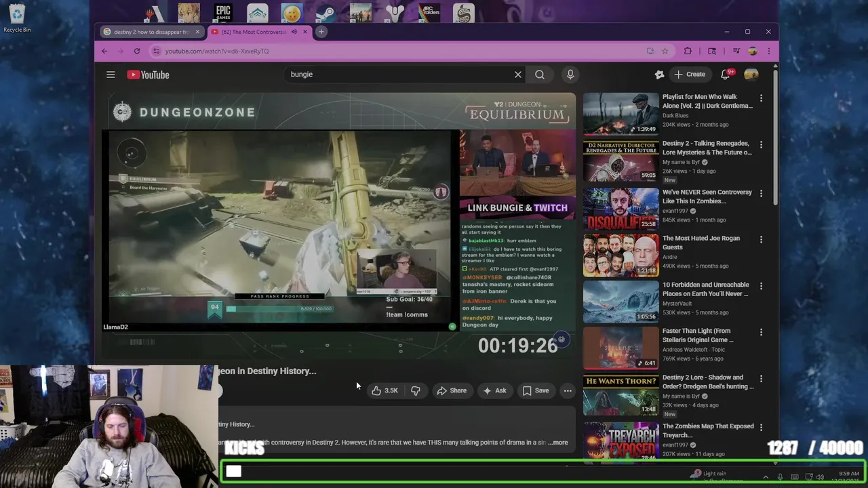Close the 'destiny 2 how to disappear' tab

tap(197, 32)
